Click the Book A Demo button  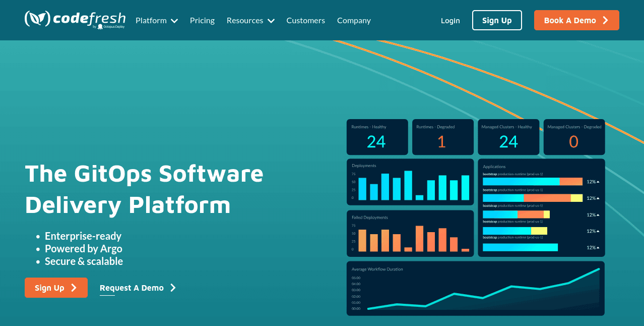576,20
